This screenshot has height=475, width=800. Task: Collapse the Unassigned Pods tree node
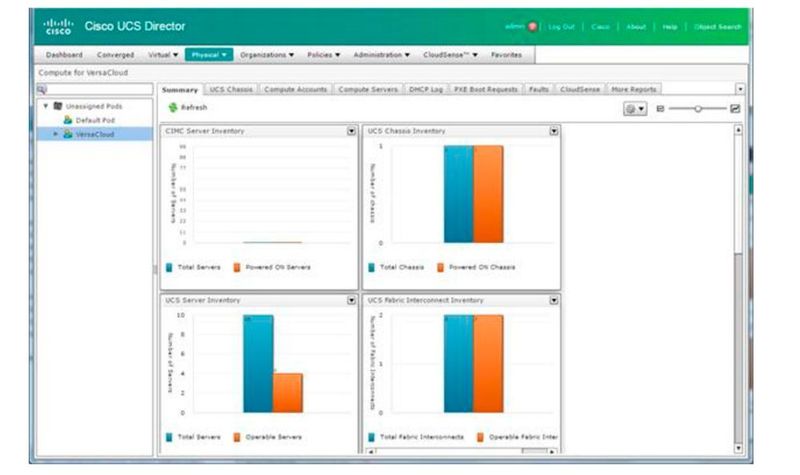(46, 106)
